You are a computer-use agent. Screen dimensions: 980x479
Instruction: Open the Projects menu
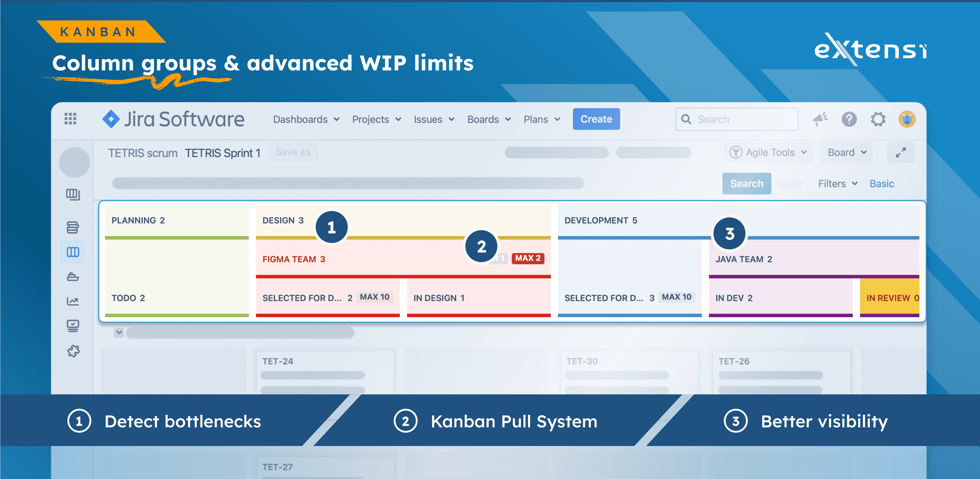pyautogui.click(x=376, y=119)
